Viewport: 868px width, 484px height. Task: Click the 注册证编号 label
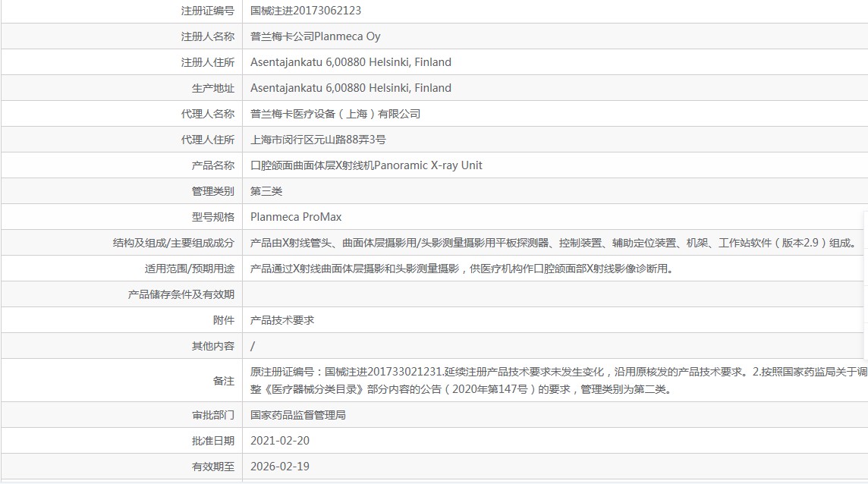[x=208, y=11]
